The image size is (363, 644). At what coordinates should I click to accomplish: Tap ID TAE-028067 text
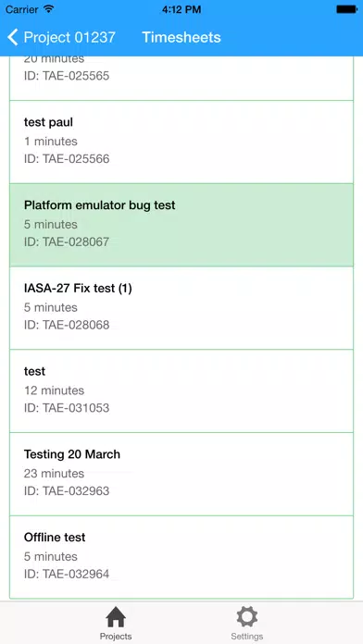[x=67, y=241]
